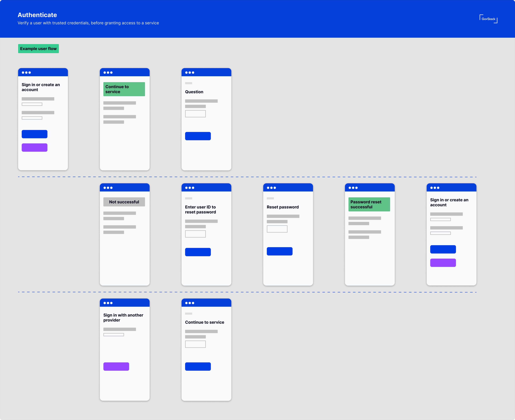Click the three dots on Question screen header
Screen dimensions: 515x420
pos(190,73)
